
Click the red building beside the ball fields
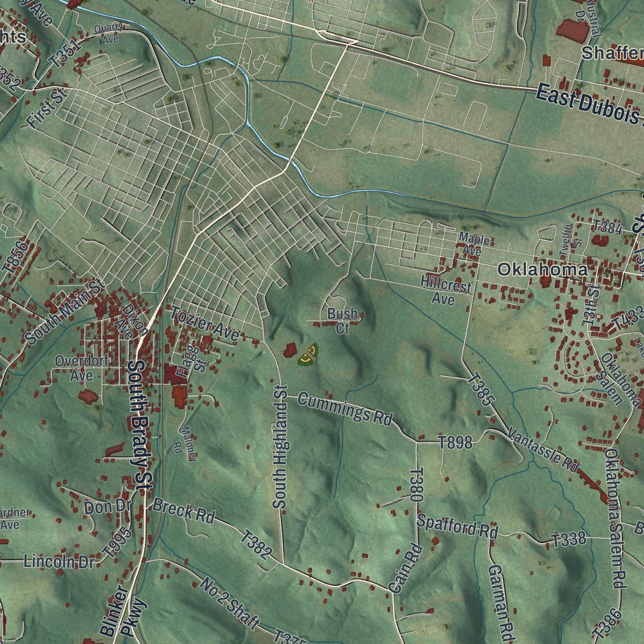point(289,351)
